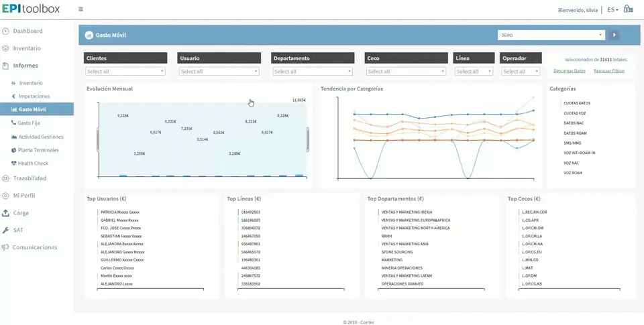Toggle SMS/MMS category in legend
The width and height of the screenshot is (644, 325).
(572, 143)
